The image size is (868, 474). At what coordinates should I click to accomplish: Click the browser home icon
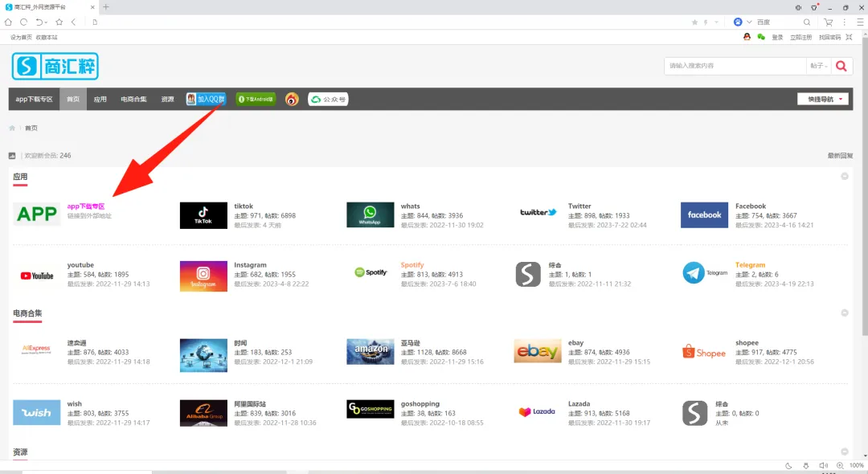click(8, 22)
